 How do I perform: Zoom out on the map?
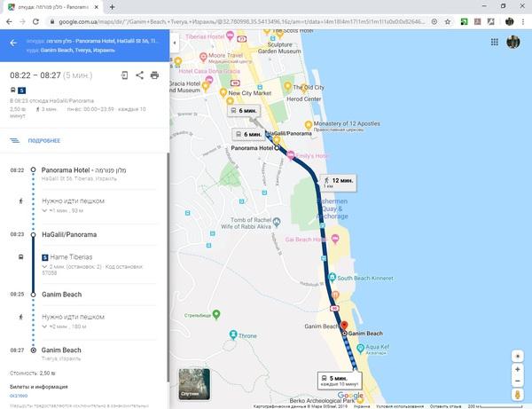point(518,381)
